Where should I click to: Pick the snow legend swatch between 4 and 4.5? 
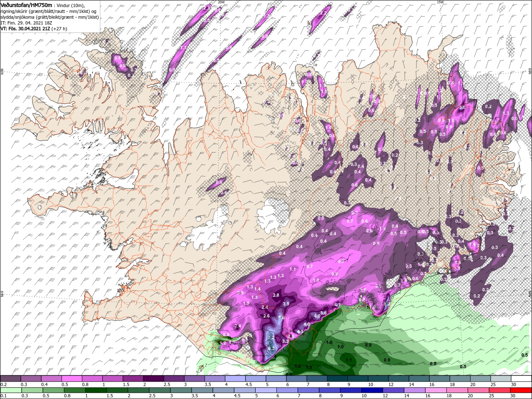(x=235, y=379)
